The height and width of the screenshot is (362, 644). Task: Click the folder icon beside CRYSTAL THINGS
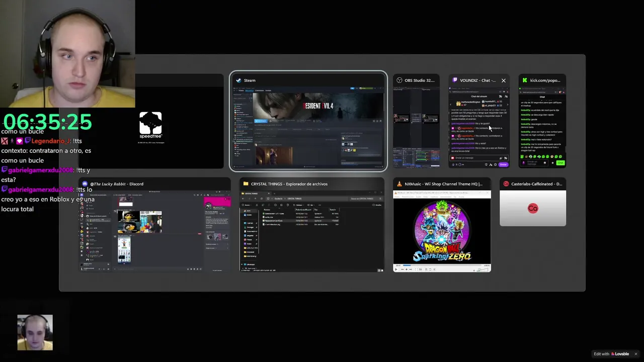click(246, 184)
